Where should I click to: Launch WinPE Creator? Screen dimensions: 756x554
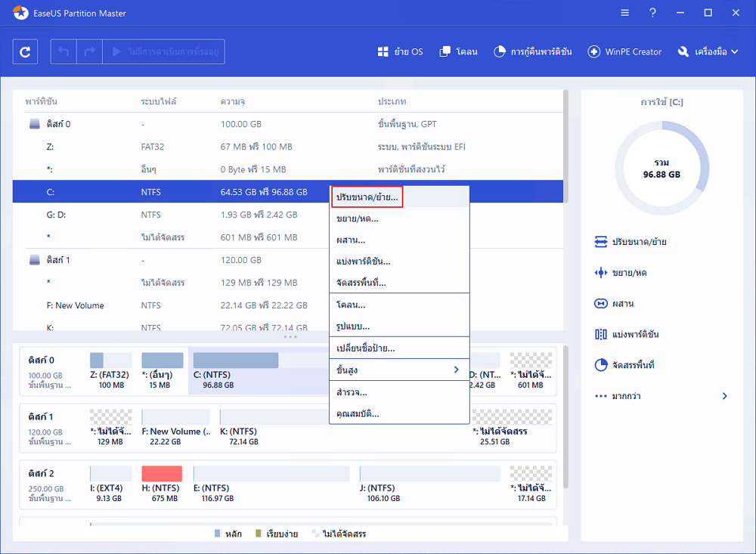click(x=624, y=51)
